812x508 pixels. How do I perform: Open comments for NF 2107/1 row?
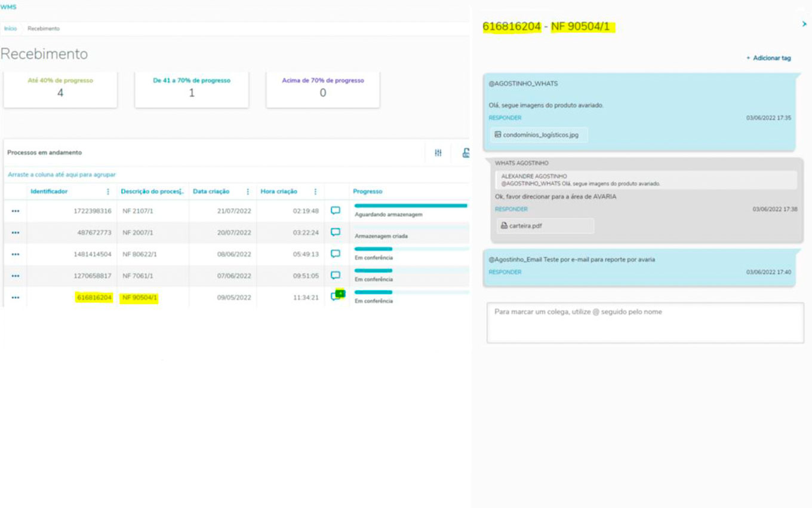pyautogui.click(x=336, y=210)
